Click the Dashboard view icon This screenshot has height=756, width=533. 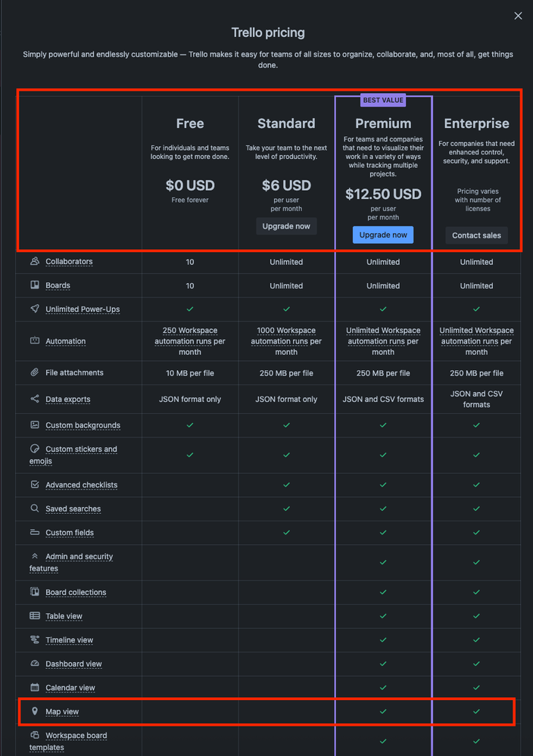(x=33, y=664)
